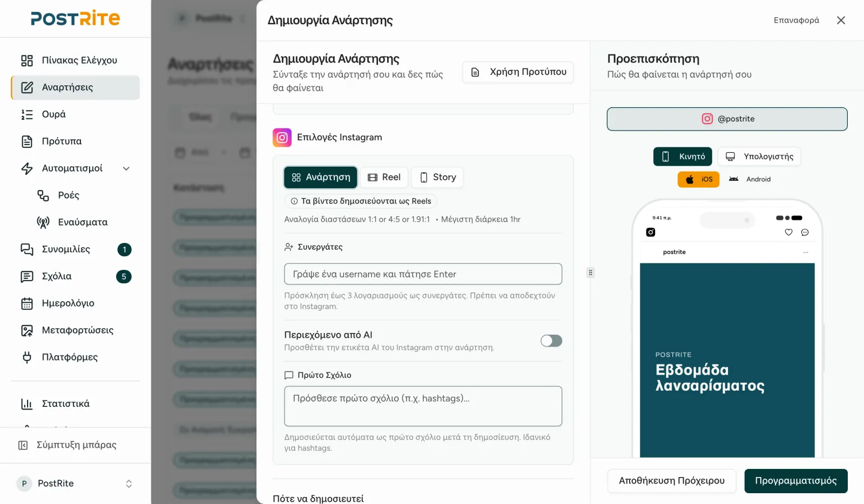Click the Τα βίντεο δημοσιεύονται ως Reels info chip
Viewport: 864px width, 504px height.
(x=361, y=201)
